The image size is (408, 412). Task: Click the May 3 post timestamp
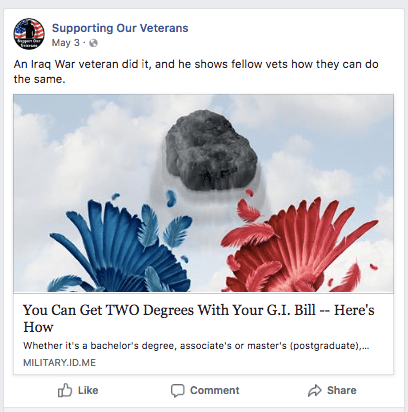pos(66,43)
